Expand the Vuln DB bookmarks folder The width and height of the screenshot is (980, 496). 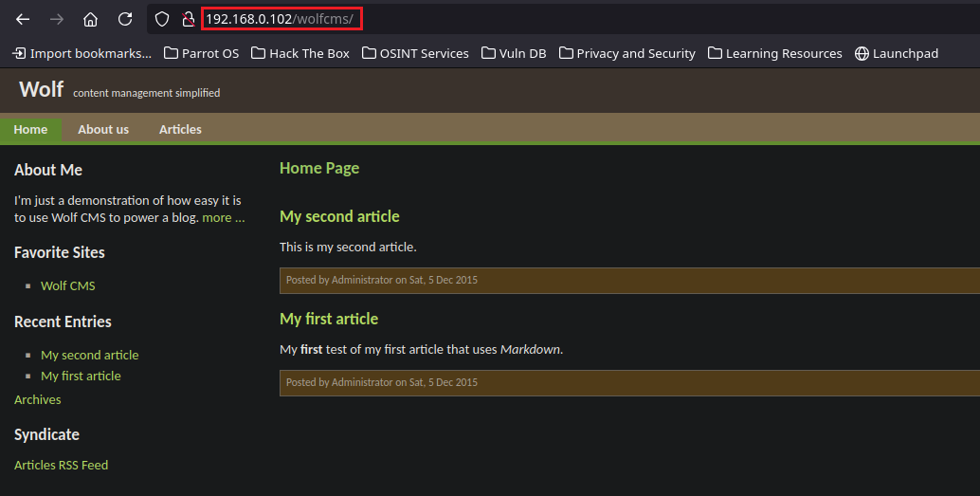[514, 53]
